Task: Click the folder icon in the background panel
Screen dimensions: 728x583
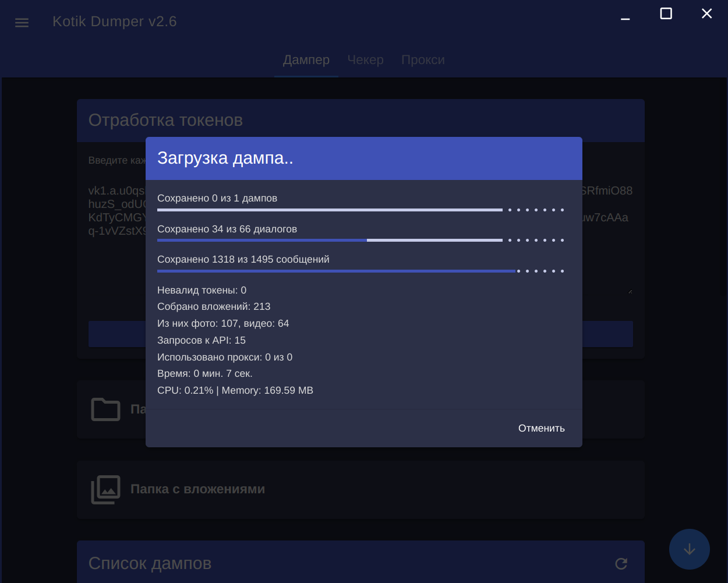Action: pyautogui.click(x=105, y=409)
